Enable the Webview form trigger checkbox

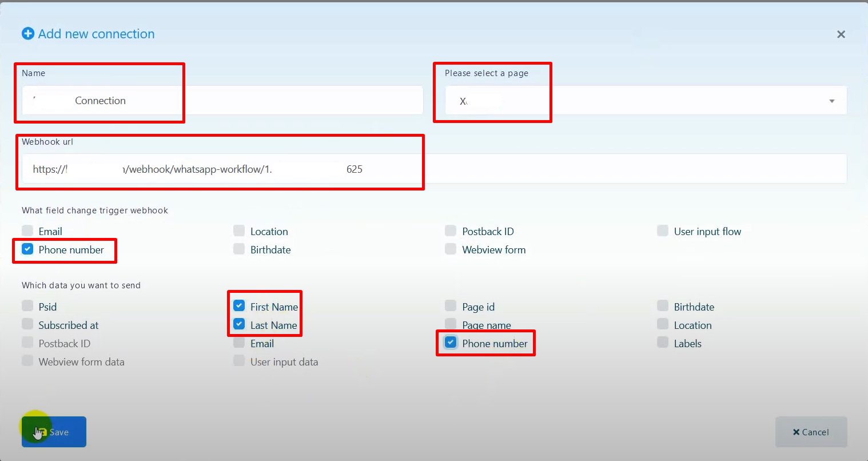[451, 249]
